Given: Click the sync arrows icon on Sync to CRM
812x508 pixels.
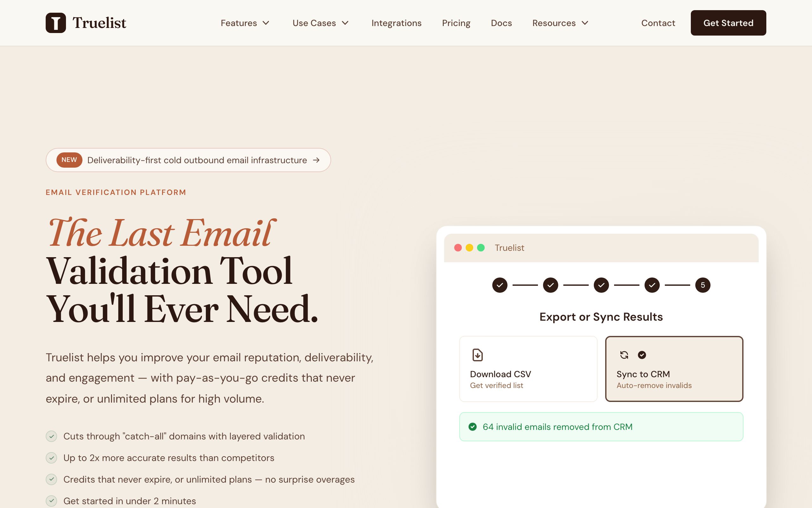Looking at the screenshot, I should coord(624,355).
